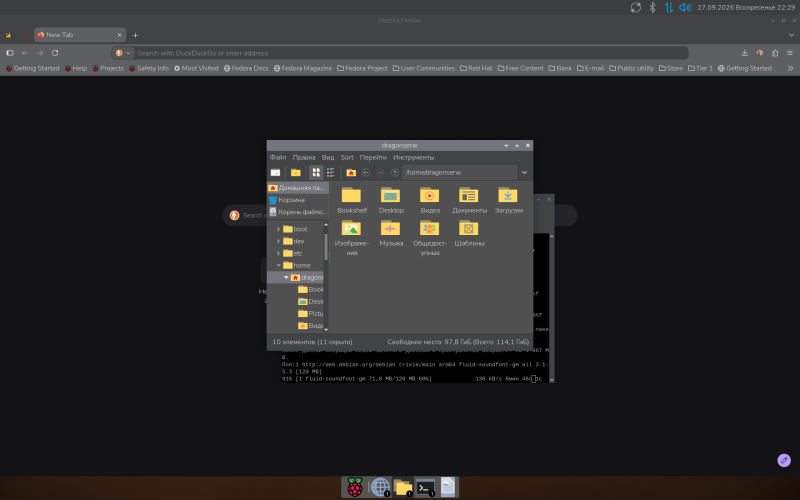The width and height of the screenshot is (800, 500).
Task: Open the Firefox hamburger menu
Action: click(790, 53)
